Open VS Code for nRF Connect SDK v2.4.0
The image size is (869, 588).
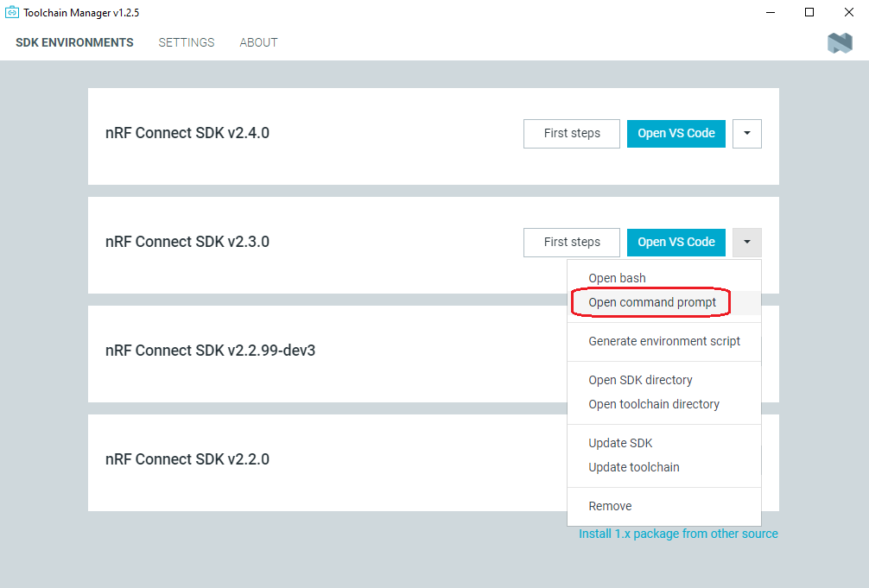pyautogui.click(x=676, y=134)
